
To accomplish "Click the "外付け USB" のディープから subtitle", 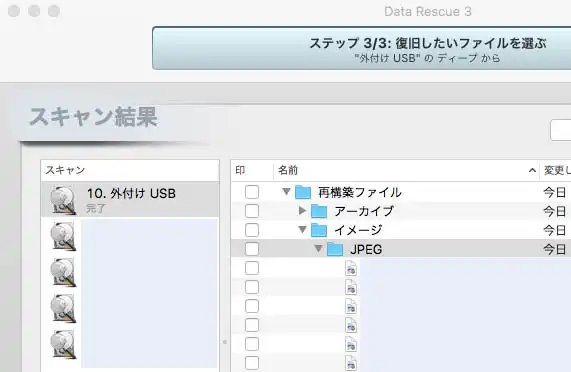I will [x=428, y=58].
